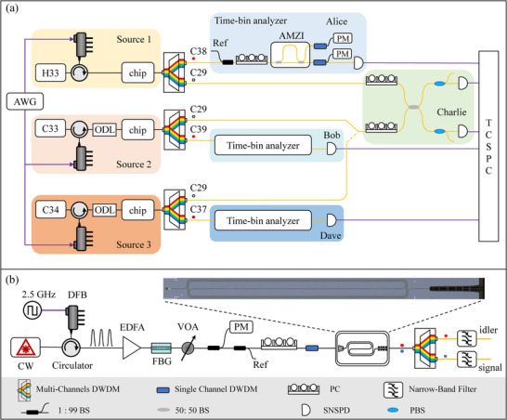The image size is (507, 420).
Task: Click the polarization controller in panel b
Action: tap(279, 343)
